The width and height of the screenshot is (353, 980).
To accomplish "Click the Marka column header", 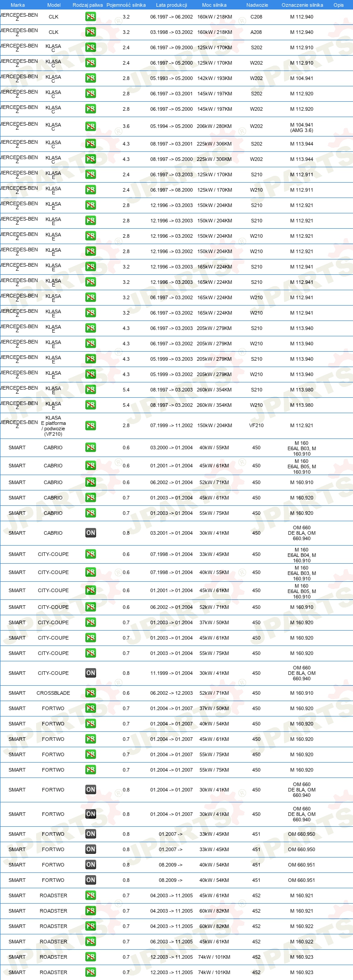I will [x=18, y=5].
